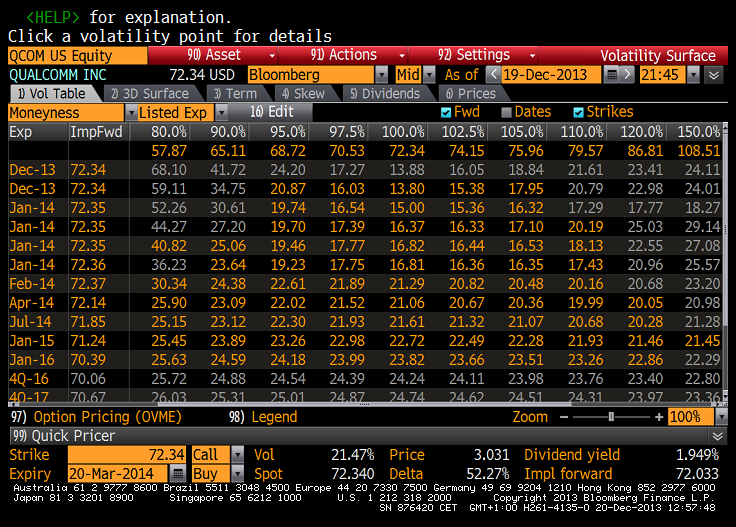Viewport: 736px width, 527px height.
Task: Click volatility point 22.72 in Jan-15 row
Action: [x=407, y=341]
